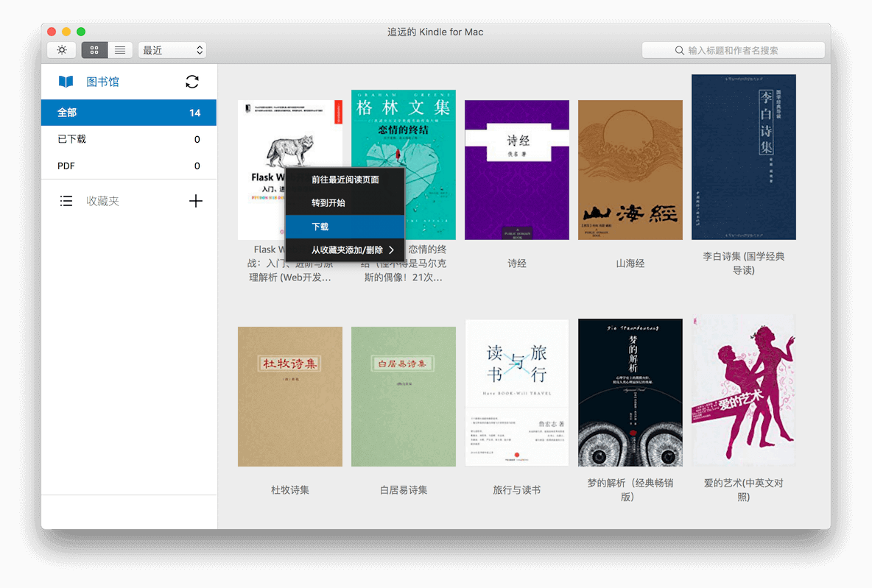
Task: Click the search field for titles and authors
Action: (x=733, y=50)
